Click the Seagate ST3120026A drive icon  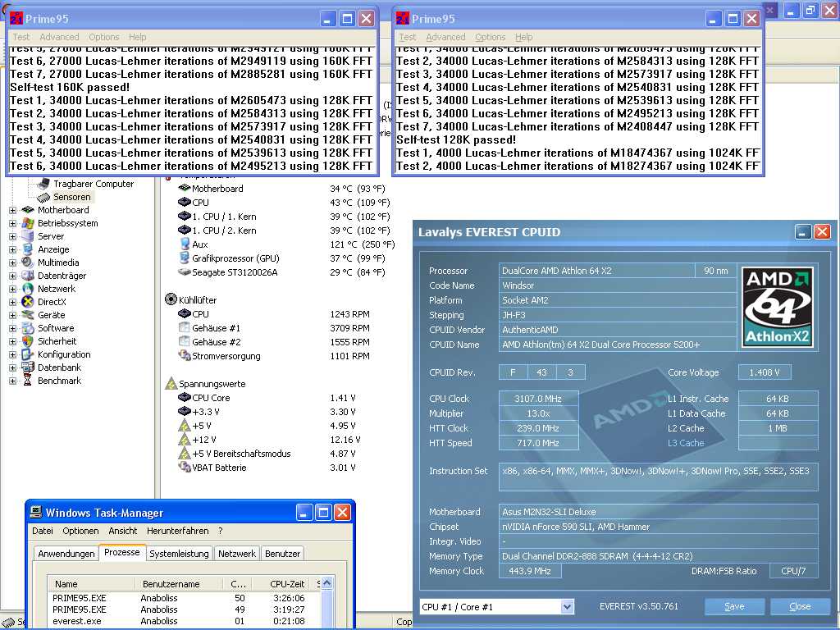click(185, 272)
